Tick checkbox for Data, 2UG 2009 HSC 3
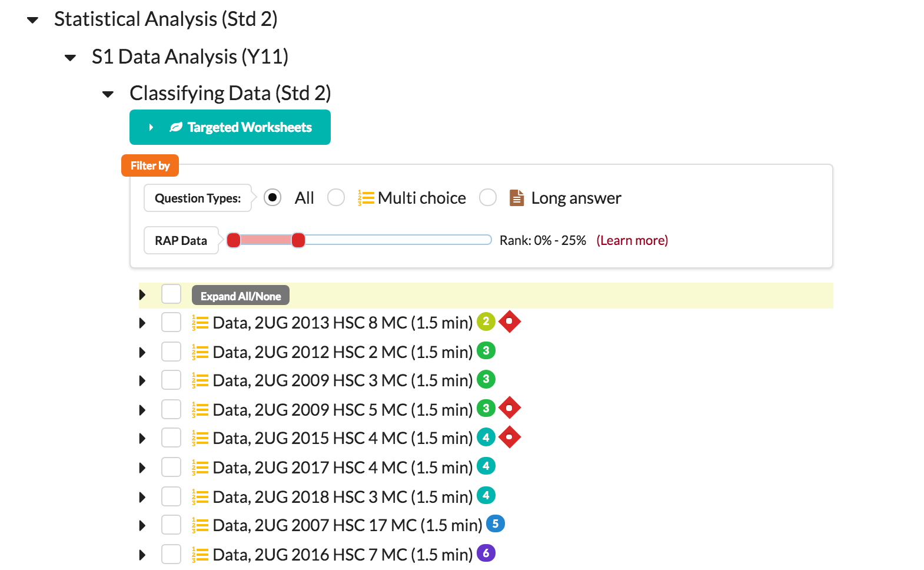 tap(171, 380)
